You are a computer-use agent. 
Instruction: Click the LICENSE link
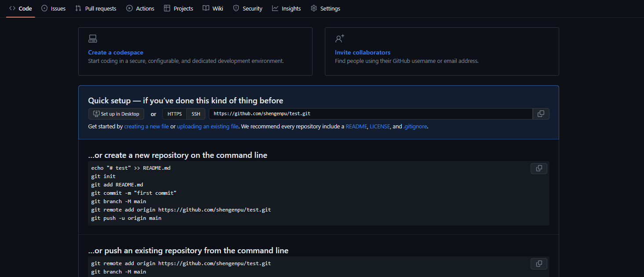click(x=380, y=126)
